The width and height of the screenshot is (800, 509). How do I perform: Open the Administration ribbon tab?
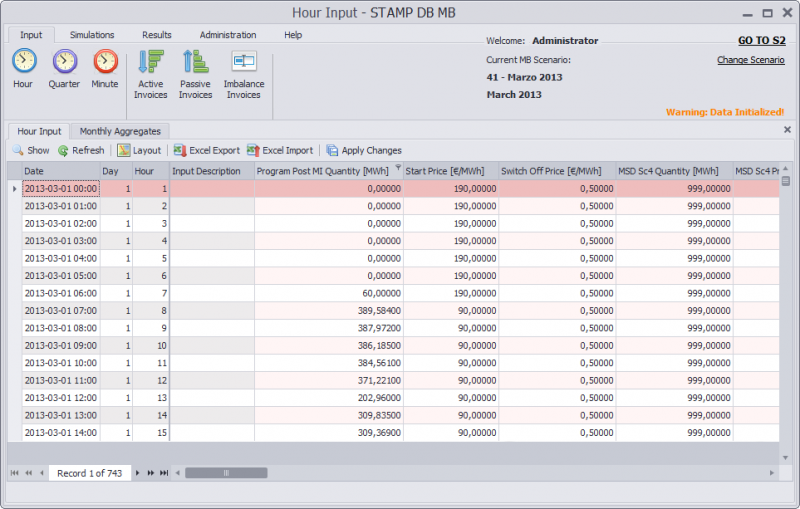coord(228,35)
